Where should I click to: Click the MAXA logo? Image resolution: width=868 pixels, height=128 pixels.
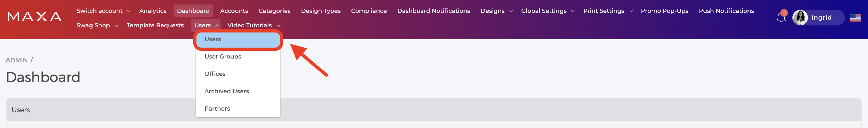[x=34, y=16]
